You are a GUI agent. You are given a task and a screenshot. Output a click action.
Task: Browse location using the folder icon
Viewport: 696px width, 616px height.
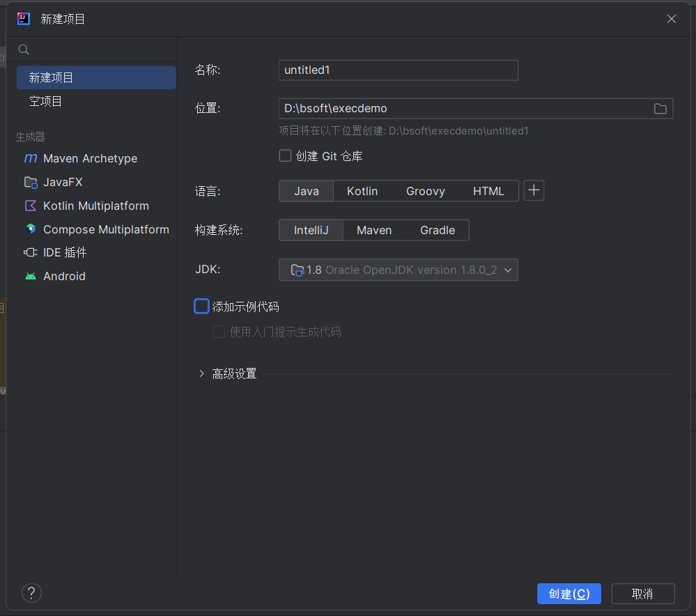click(x=660, y=109)
